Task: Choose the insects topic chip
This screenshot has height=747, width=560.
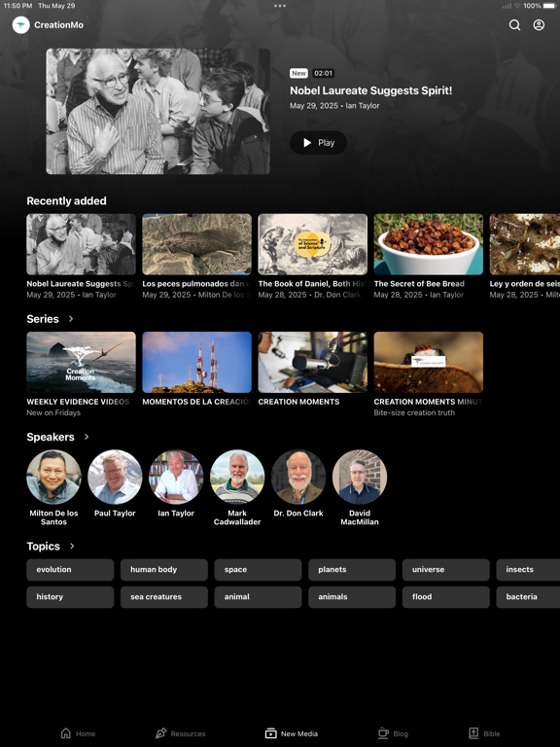Action: pos(528,570)
